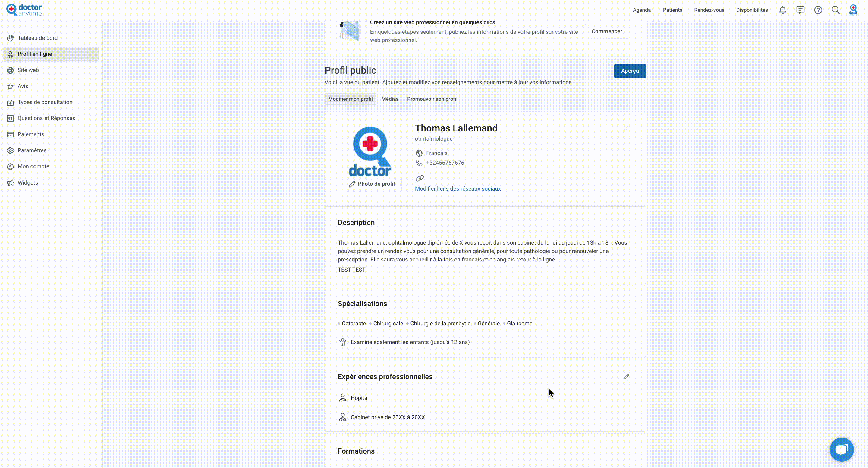
Task: Open Disponibilités in the top navigation
Action: [x=752, y=10]
